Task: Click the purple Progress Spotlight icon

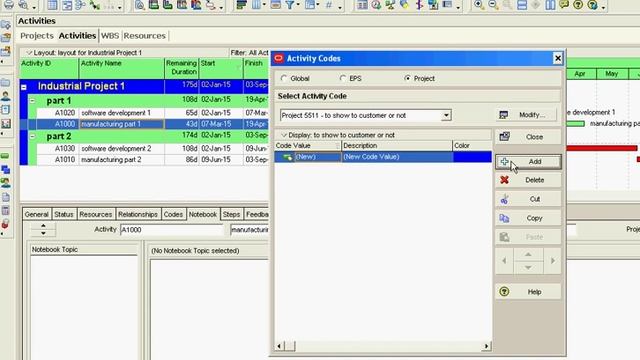Action: pos(419,5)
